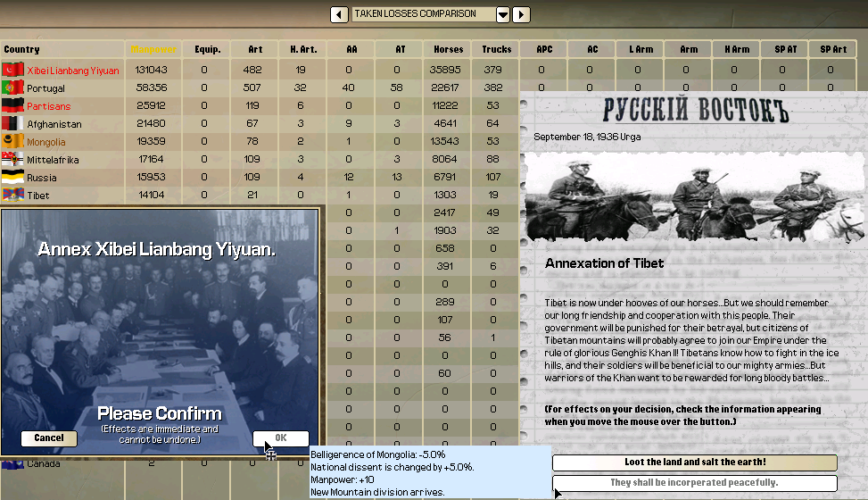Click Russia trucks value 107
868x500 pixels.
493,177
